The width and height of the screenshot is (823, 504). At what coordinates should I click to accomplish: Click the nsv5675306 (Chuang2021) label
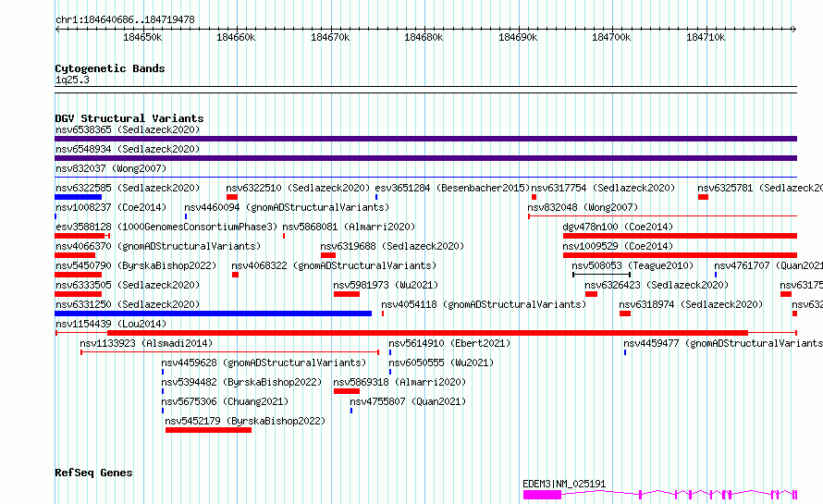click(x=225, y=401)
